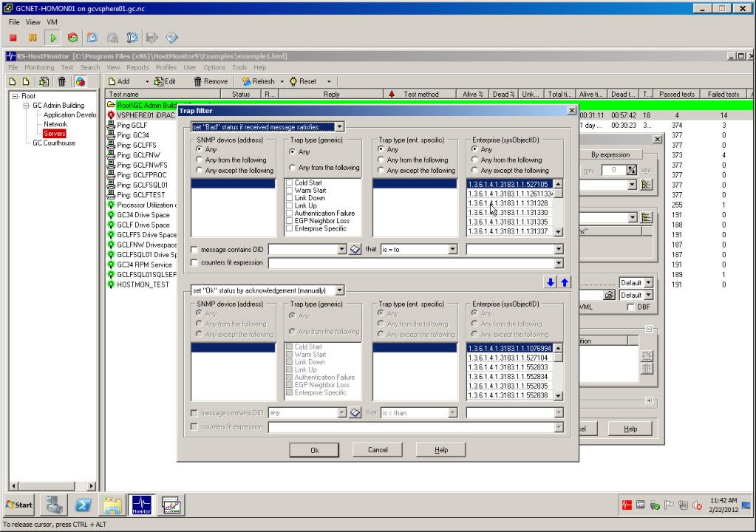Click the volume muted tray icon
756x532 pixels.
pos(697,505)
